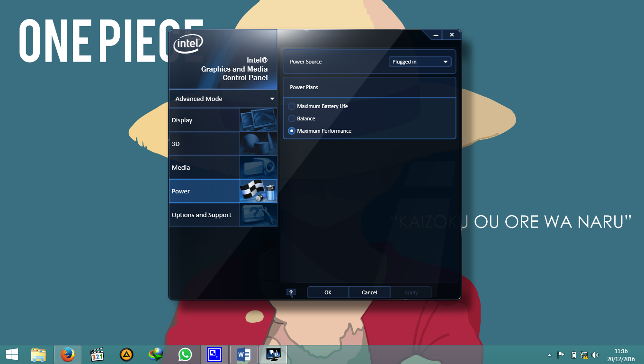Expand the Advanced Mode dropdown

(223, 99)
